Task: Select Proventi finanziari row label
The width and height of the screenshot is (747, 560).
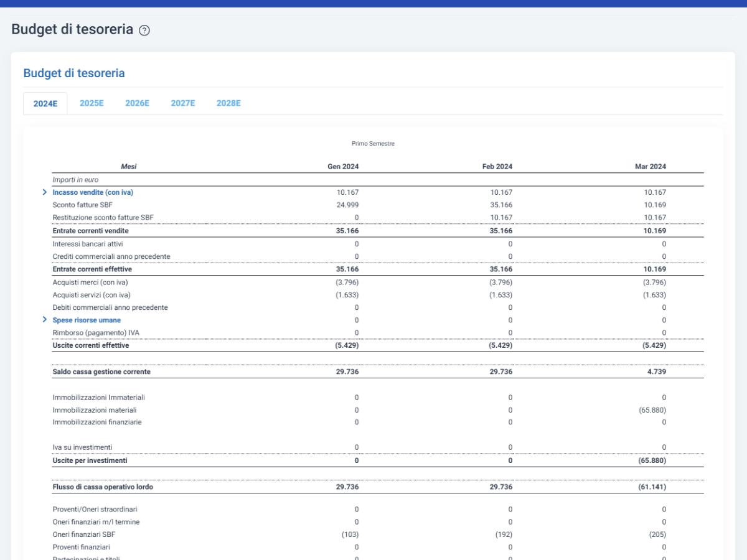Action: click(x=81, y=547)
